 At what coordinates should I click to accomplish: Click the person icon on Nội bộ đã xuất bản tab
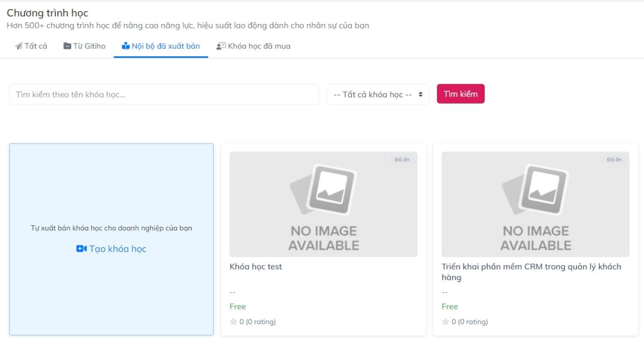point(124,46)
